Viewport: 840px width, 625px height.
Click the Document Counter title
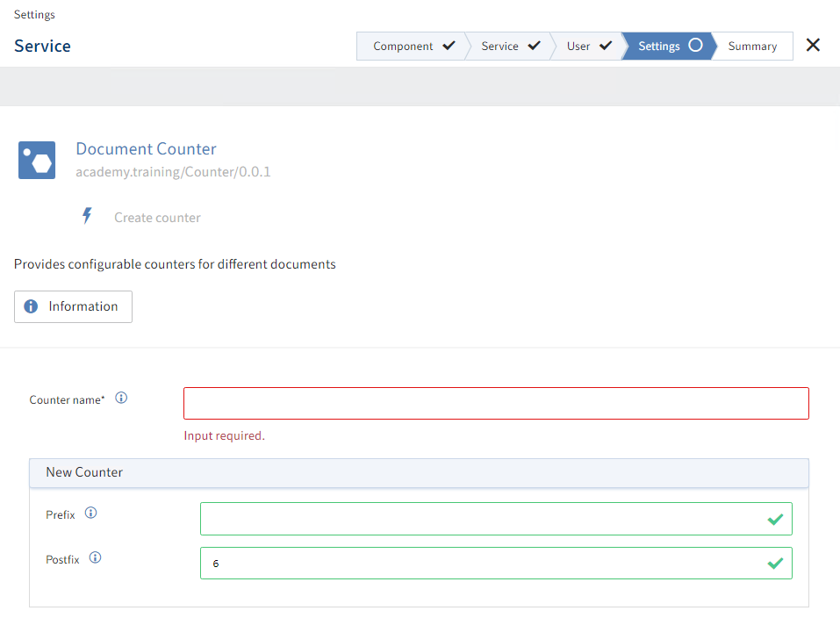point(146,149)
